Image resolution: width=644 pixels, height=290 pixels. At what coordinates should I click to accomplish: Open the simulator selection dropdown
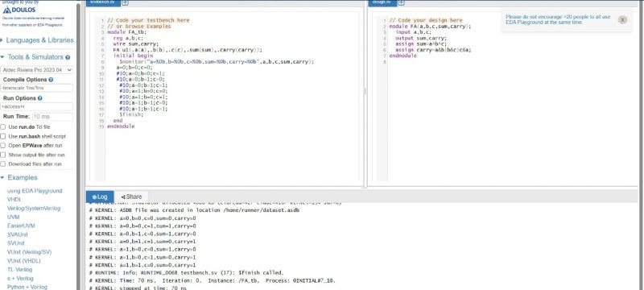[x=36, y=70]
